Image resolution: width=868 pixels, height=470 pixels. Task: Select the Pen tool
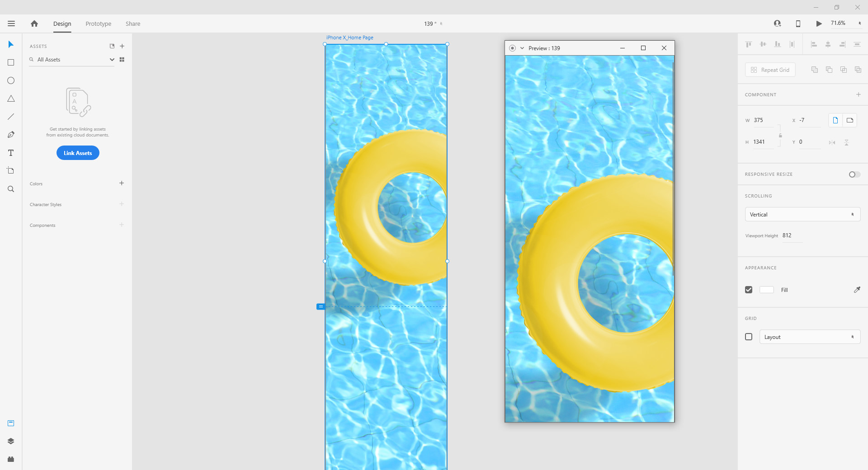pos(11,135)
